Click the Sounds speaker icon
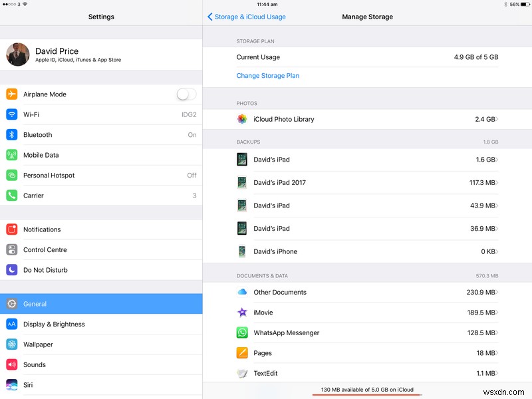 (x=12, y=364)
